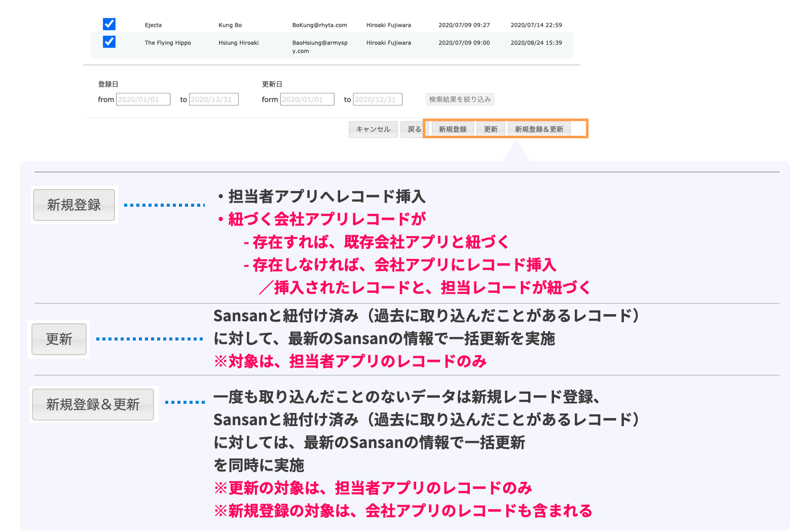The height and width of the screenshot is (532, 811).
Task: Select the Ejecta company name cell
Action: 153,25
